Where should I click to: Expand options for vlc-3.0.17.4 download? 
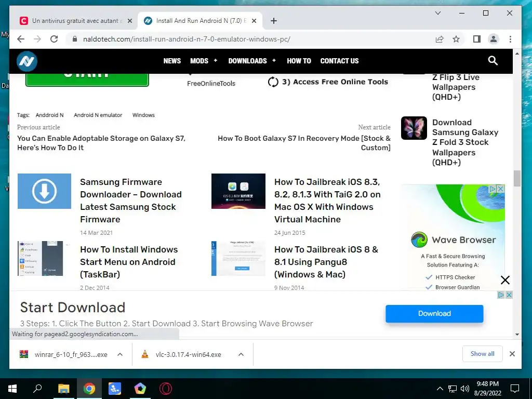point(241,354)
